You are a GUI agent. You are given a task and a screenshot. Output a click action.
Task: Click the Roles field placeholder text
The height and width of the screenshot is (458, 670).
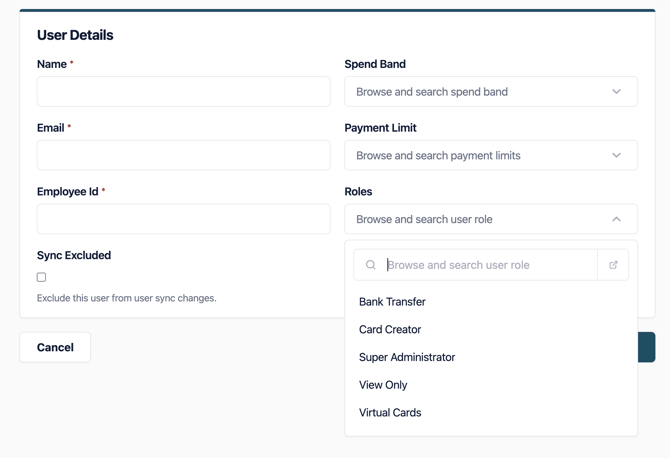pos(424,219)
